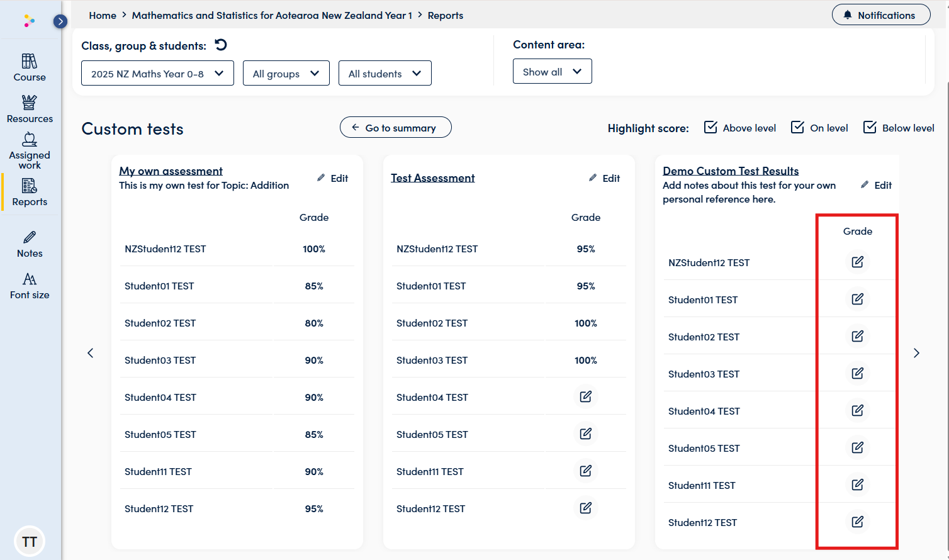Viewport: 949px width, 560px height.
Task: Toggle the On level highlight checkbox
Action: click(797, 127)
